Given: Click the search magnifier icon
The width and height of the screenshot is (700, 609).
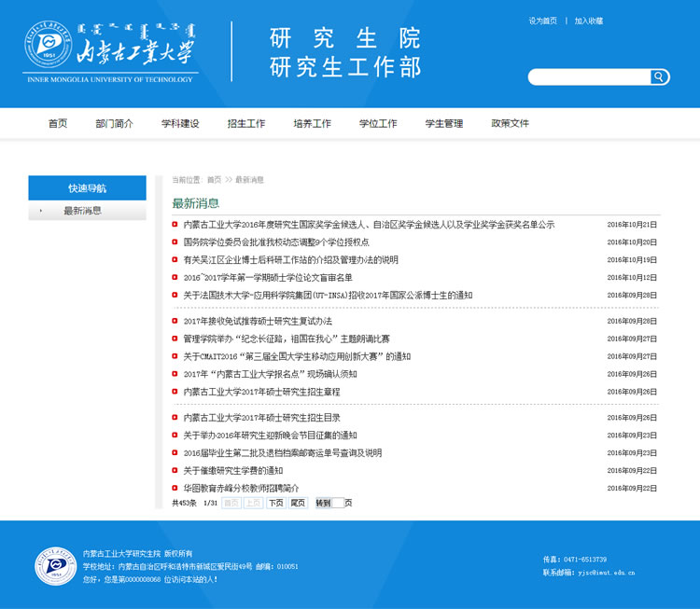Looking at the screenshot, I should 659,77.
